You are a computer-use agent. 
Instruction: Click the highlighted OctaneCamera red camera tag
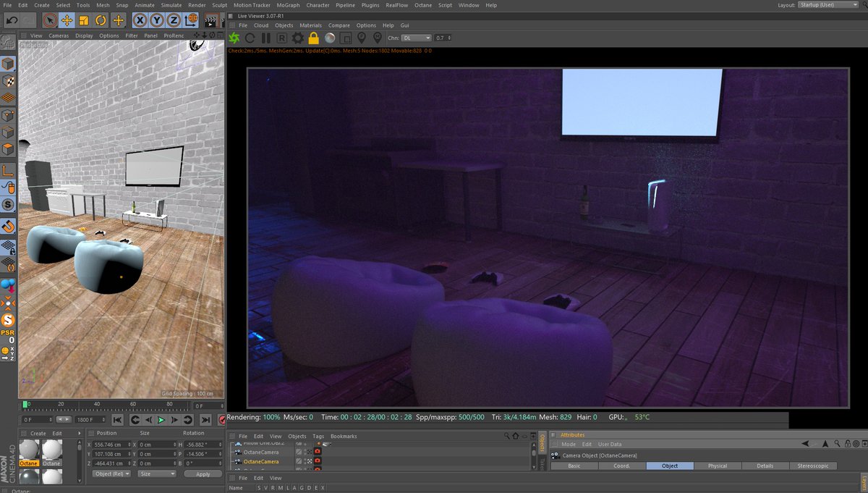[318, 461]
